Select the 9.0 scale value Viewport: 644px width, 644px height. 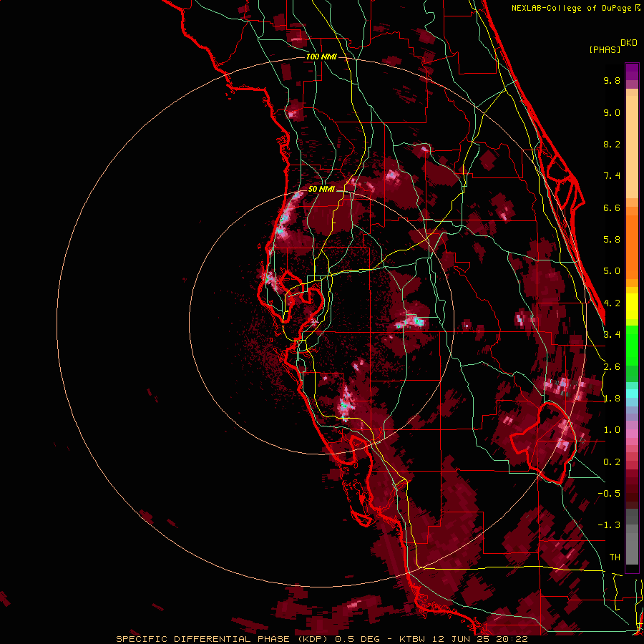coord(612,112)
